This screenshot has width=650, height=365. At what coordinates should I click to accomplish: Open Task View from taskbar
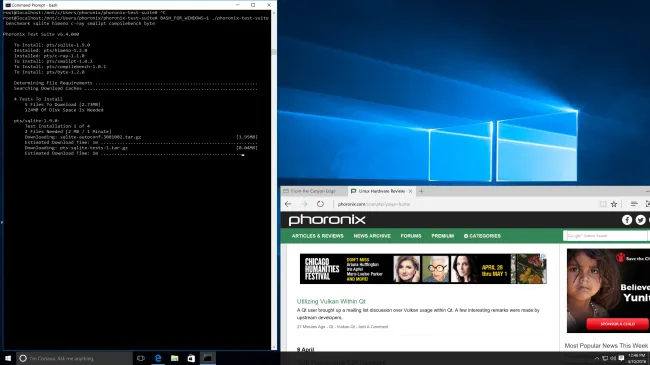(x=141, y=358)
